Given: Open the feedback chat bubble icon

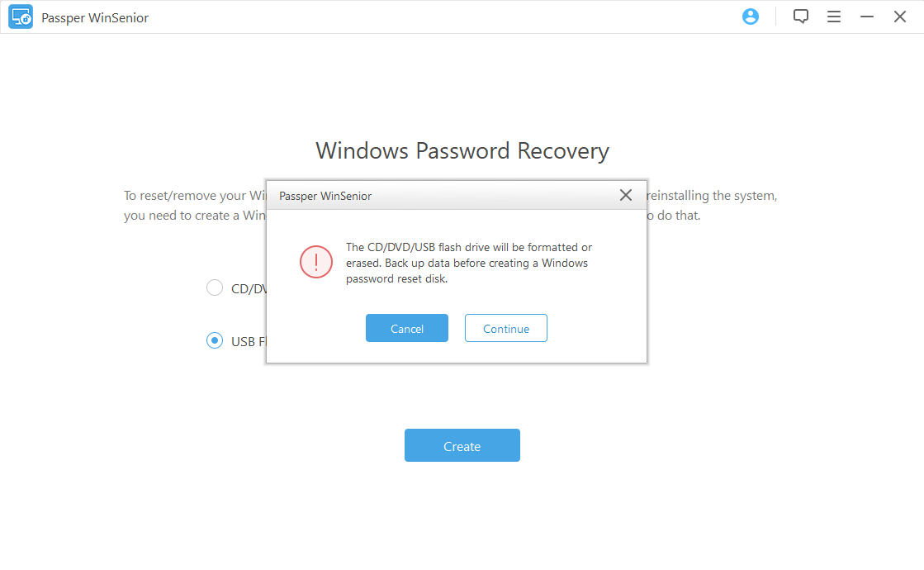Looking at the screenshot, I should pyautogui.click(x=800, y=17).
